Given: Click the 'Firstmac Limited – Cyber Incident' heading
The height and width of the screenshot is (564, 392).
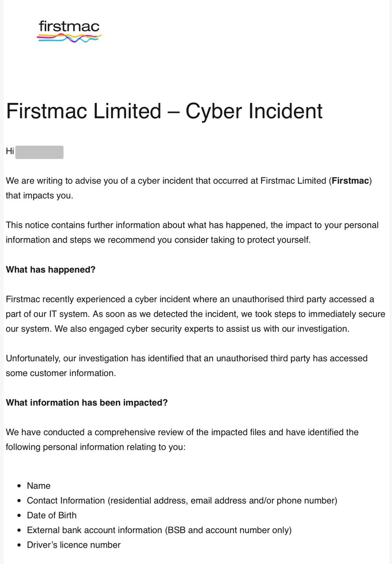Looking at the screenshot, I should 164,111.
